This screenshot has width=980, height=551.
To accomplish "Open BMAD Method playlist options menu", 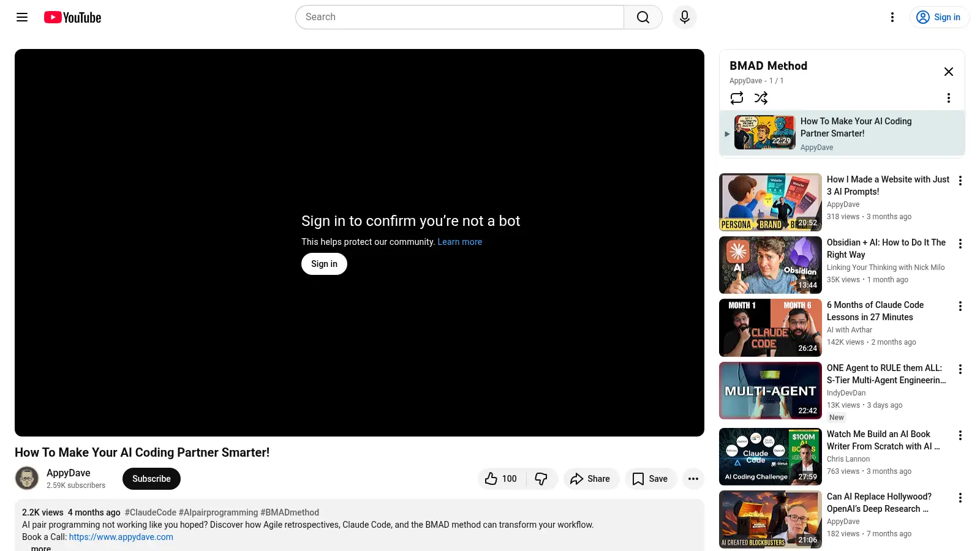I will click(949, 98).
